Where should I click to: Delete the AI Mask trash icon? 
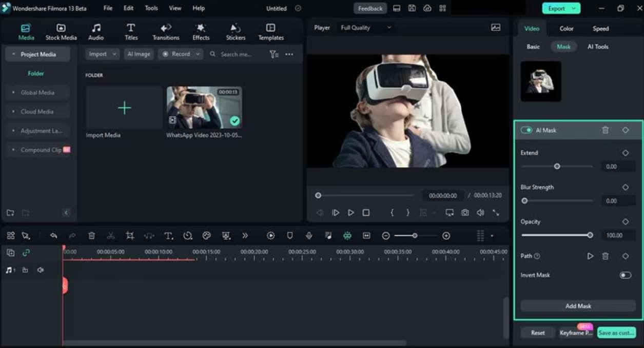coord(606,130)
